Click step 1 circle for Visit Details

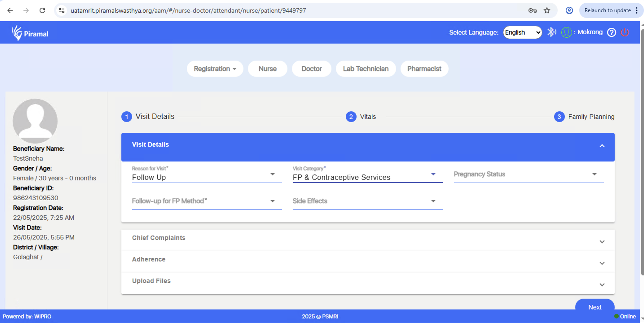pos(126,117)
